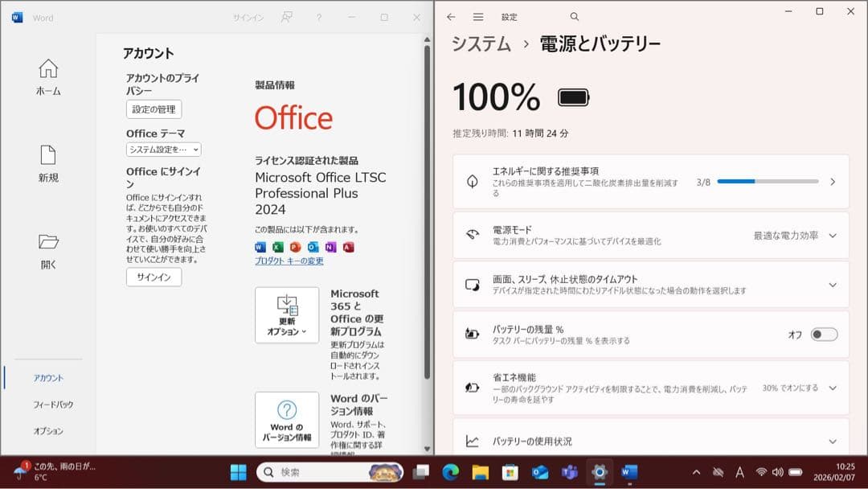The image size is (868, 489).
Task: Open the weather widget on the taskbar
Action: [55, 471]
